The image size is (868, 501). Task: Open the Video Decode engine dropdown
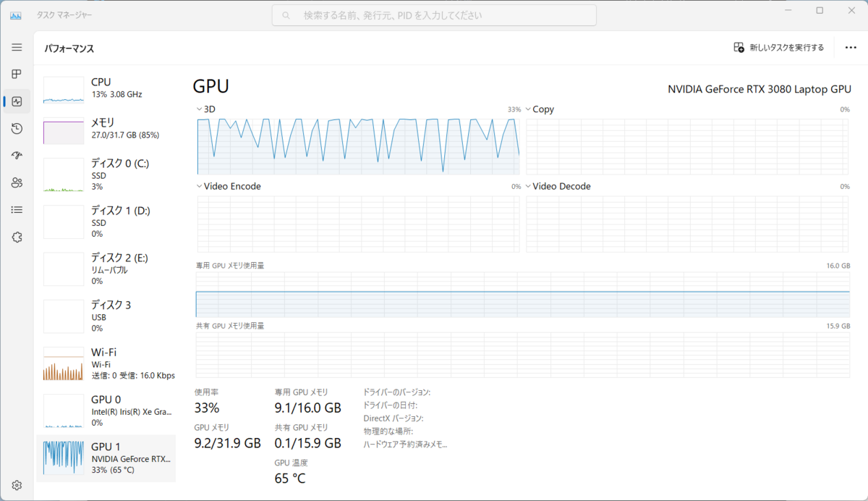[x=558, y=186]
